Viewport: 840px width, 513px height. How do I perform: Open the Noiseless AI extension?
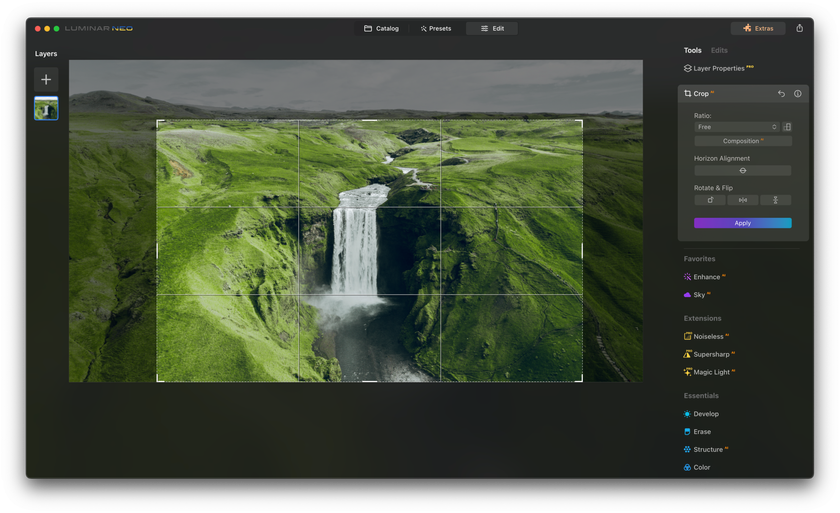(x=706, y=336)
